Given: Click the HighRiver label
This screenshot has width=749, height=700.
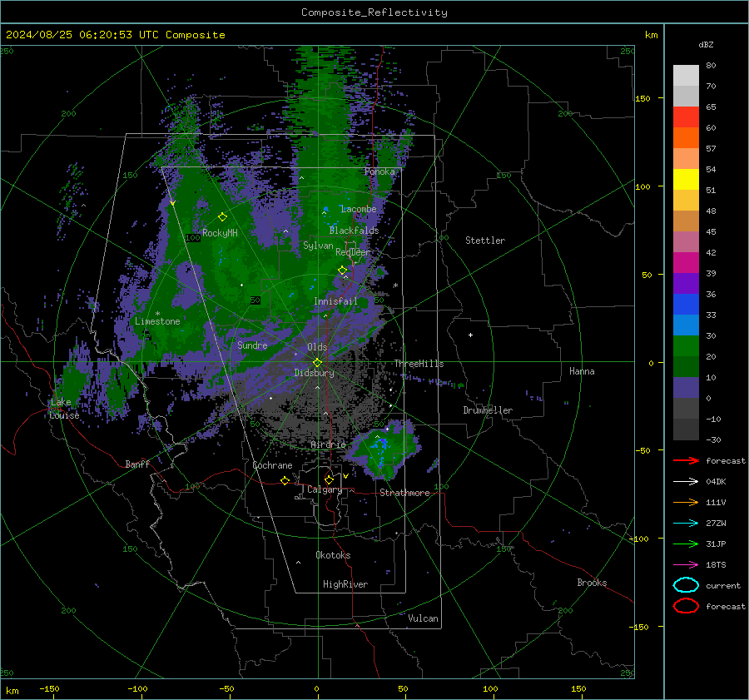Looking at the screenshot, I should click(x=345, y=584).
